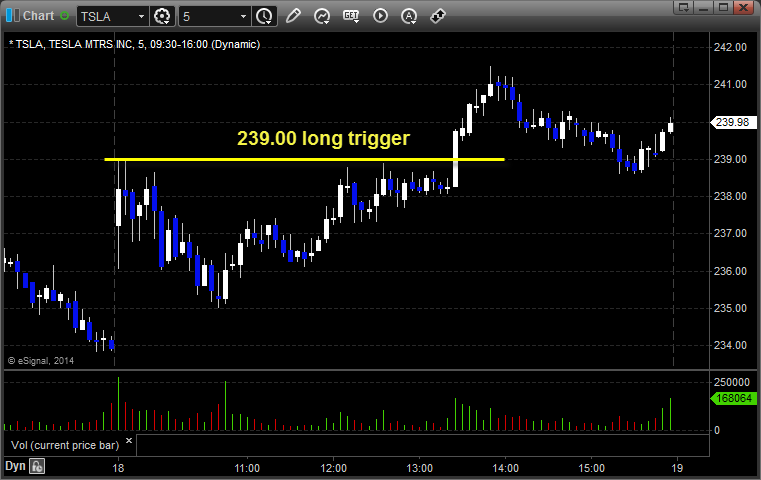The width and height of the screenshot is (761, 480).
Task: Open the symbol settings gear menu
Action: point(162,17)
